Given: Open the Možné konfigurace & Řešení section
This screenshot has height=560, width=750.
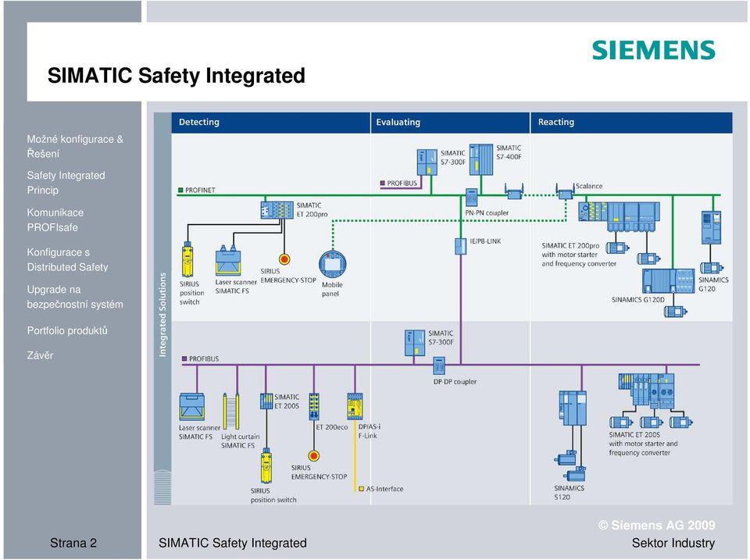Looking at the screenshot, I should click(75, 146).
